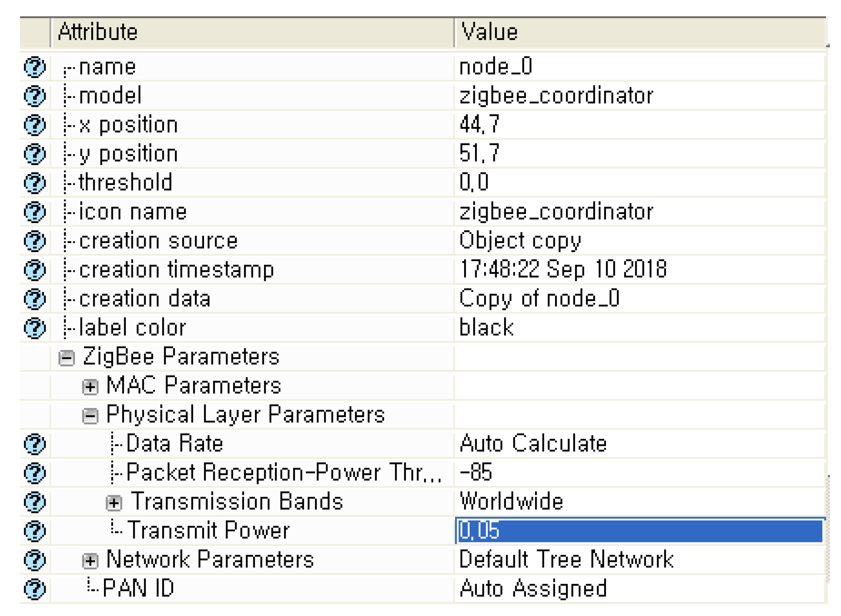This screenshot has width=841, height=616.
Task: Click help icon beside label color
Action: tap(34, 328)
